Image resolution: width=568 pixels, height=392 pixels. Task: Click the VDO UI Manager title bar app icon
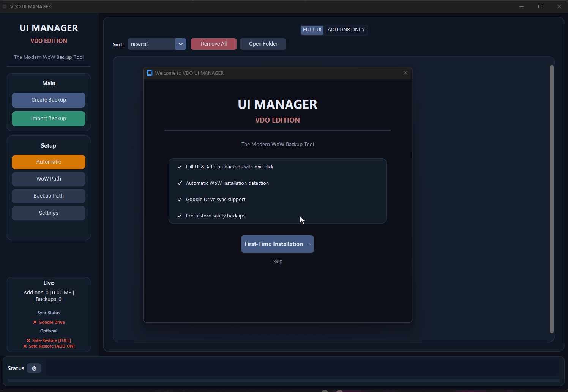(x=5, y=6)
